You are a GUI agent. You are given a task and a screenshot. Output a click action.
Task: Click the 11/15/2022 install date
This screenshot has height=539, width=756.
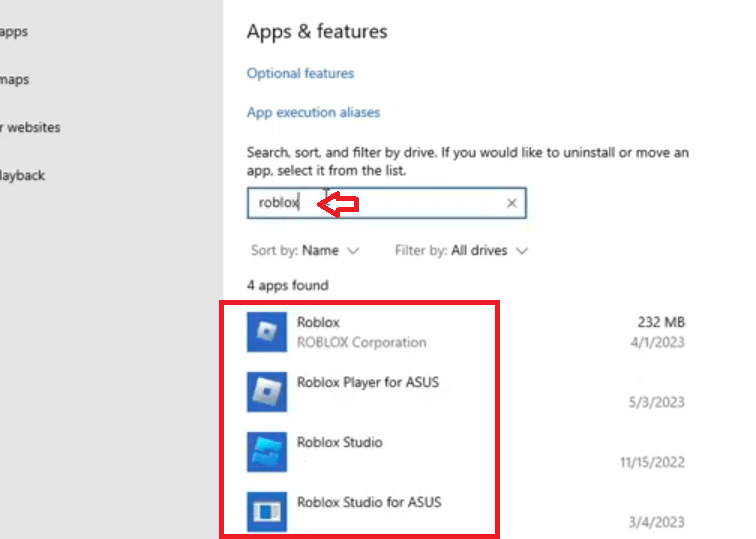(x=652, y=462)
